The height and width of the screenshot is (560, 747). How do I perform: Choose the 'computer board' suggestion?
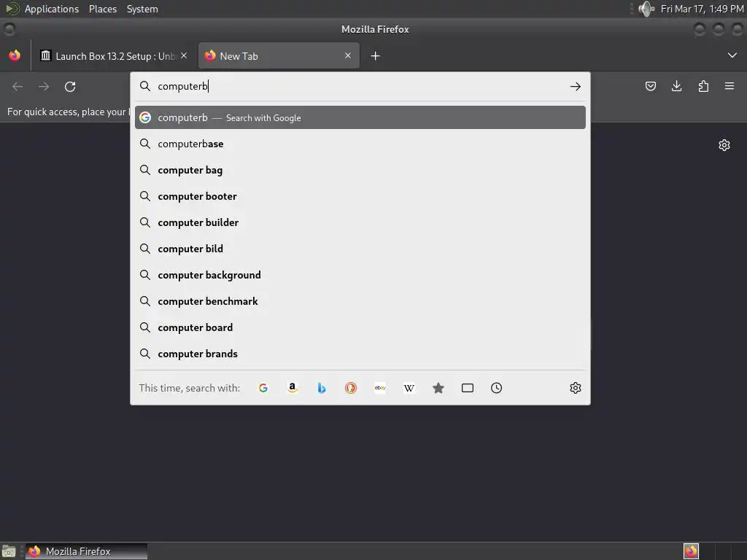coord(360,327)
